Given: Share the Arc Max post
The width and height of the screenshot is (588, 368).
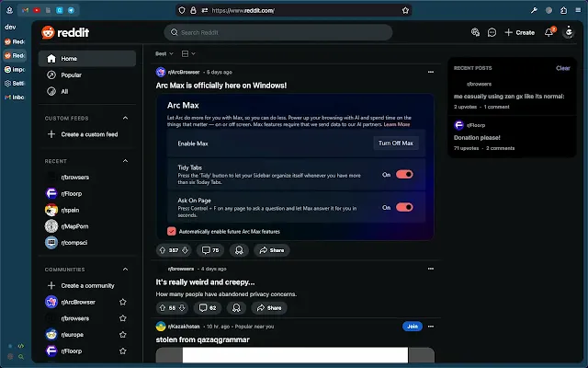Looking at the screenshot, I should click(272, 250).
